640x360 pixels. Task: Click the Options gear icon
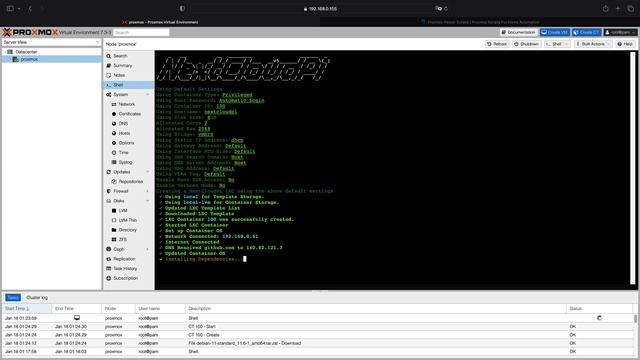click(114, 143)
